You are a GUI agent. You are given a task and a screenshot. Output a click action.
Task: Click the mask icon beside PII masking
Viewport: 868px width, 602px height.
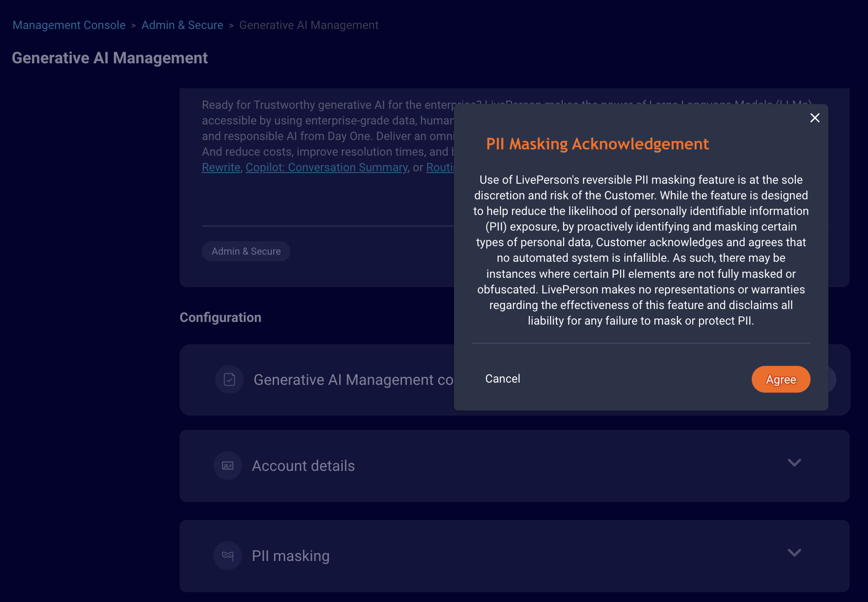click(228, 556)
